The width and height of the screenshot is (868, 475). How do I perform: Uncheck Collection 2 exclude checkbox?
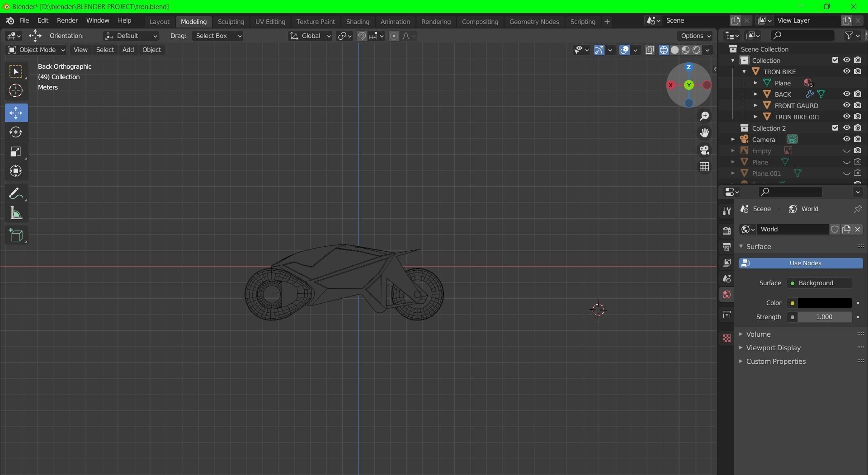[x=835, y=128]
